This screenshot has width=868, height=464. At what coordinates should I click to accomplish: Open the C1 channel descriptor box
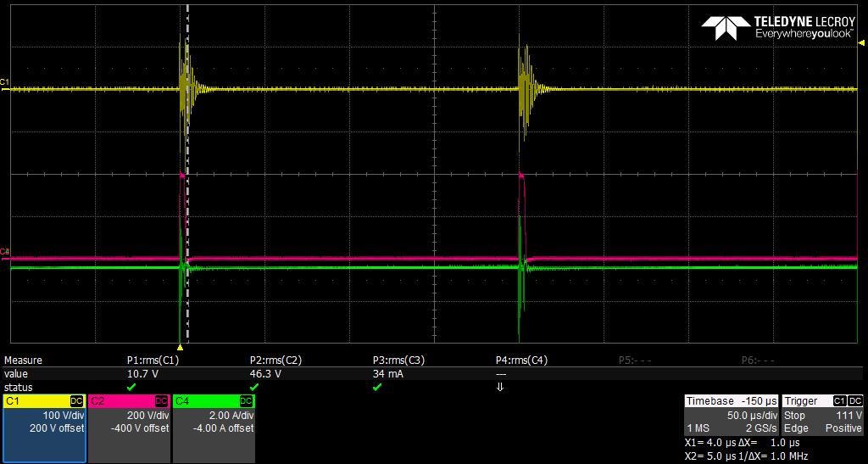[x=44, y=428]
